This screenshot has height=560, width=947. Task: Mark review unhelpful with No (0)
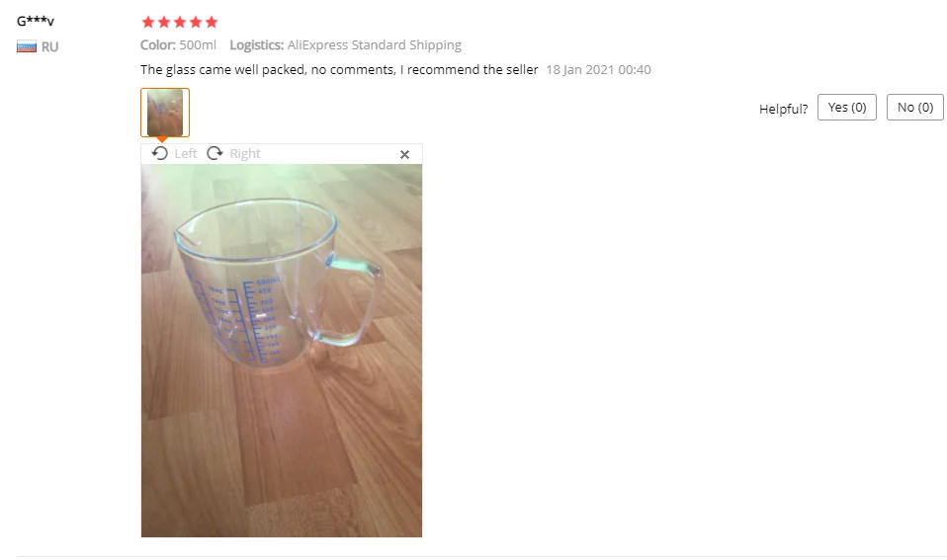click(915, 108)
